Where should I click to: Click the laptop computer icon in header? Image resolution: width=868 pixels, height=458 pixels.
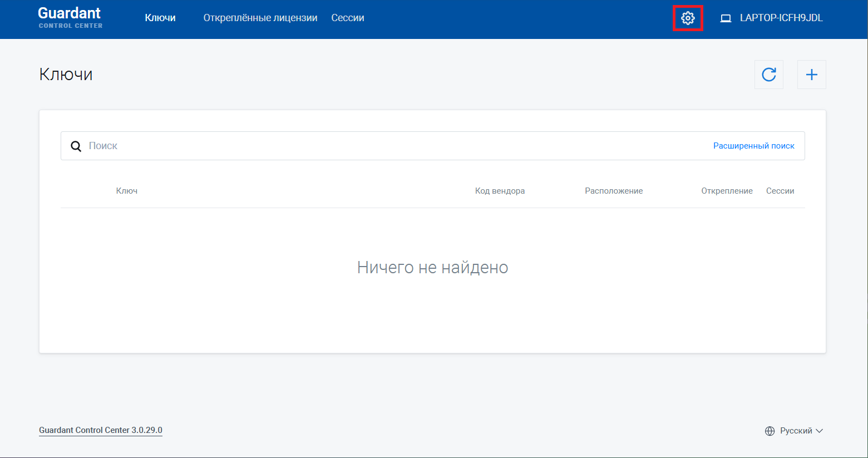[x=726, y=18]
